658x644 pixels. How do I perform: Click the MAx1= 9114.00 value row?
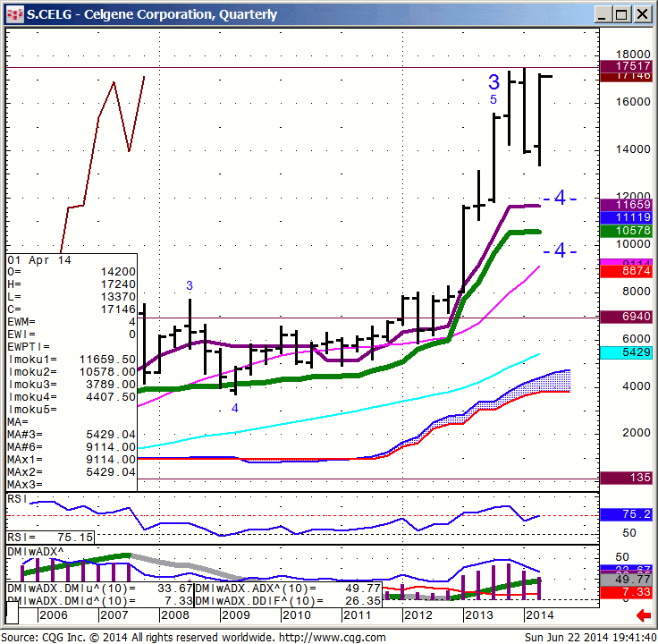point(72,460)
